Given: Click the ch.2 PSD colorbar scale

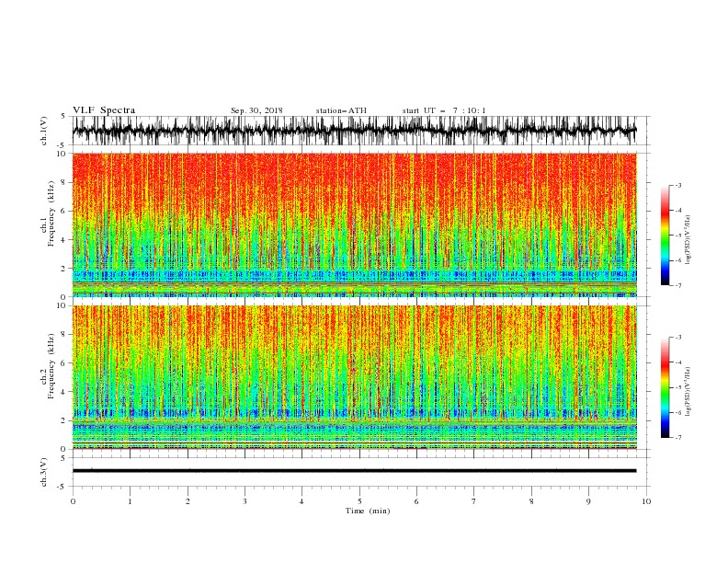Looking at the screenshot, I should click(665, 387).
